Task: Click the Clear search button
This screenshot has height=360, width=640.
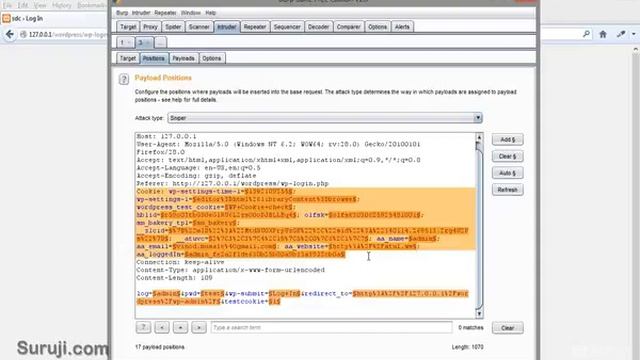Action: coord(507,328)
